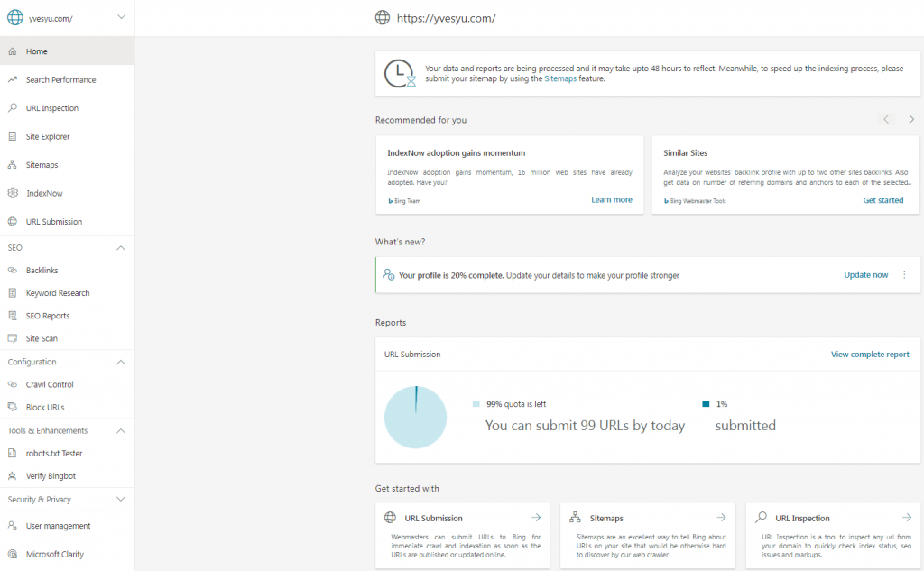This screenshot has width=924, height=571.
Task: Click the SEO Reports icon
Action: (13, 316)
